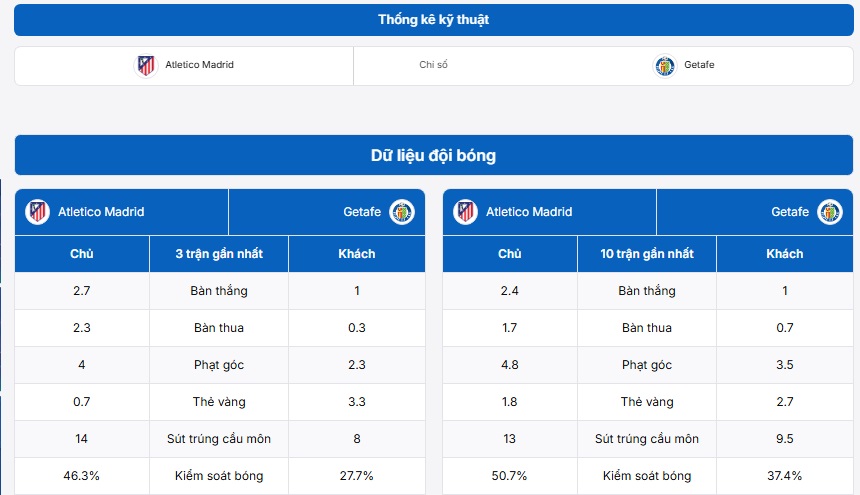The width and height of the screenshot is (860, 495).
Task: Click Getafe crest in 10-match table
Action: [x=830, y=212]
